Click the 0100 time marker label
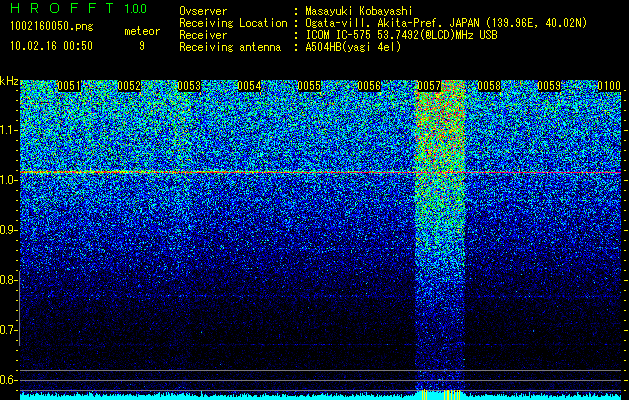Viewport: 629px width, 400px height. (x=609, y=86)
